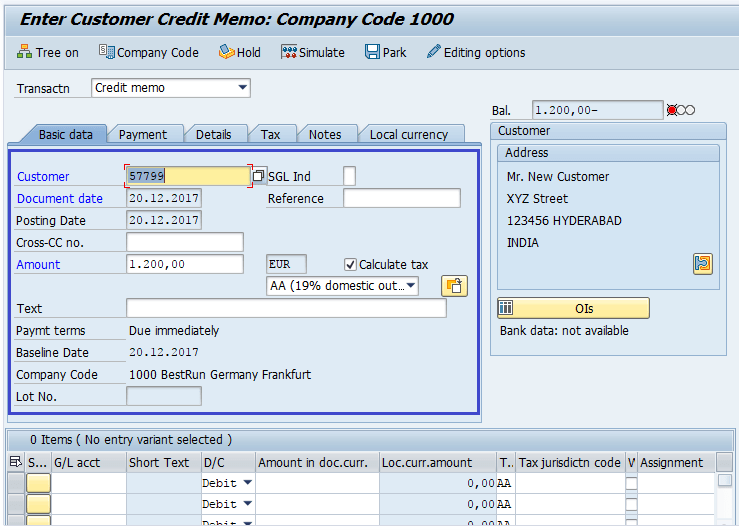
Task: Click into the Customer number field
Action: point(188,176)
